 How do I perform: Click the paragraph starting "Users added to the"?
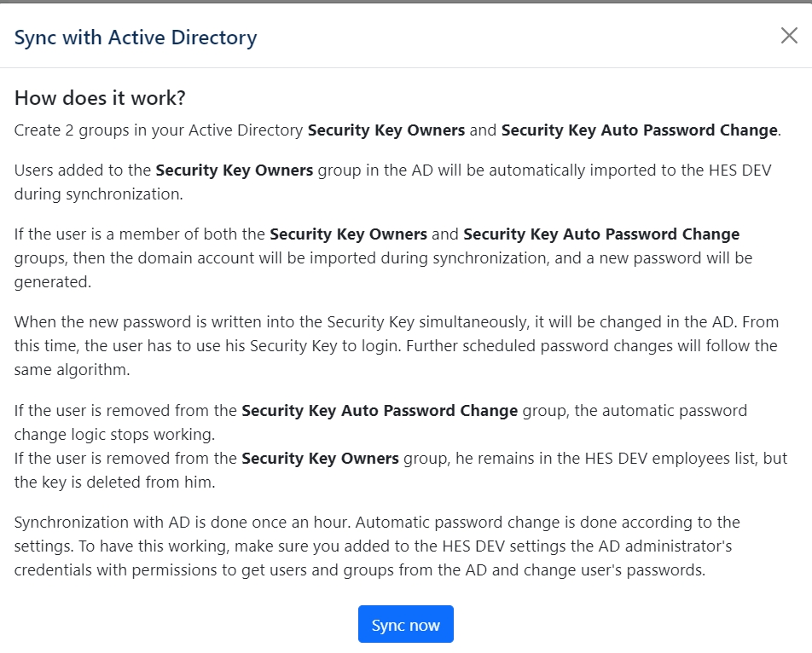click(x=392, y=182)
